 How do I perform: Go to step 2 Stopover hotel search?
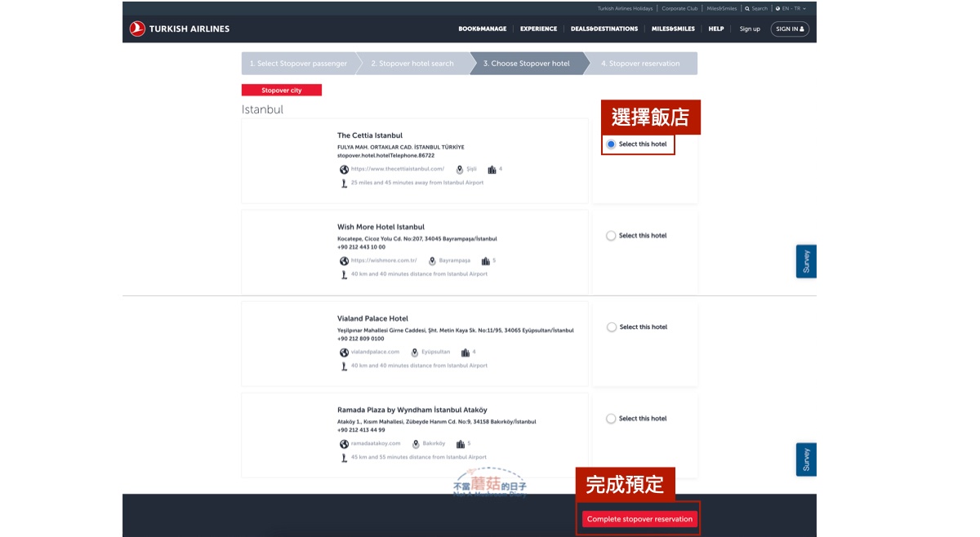pos(412,64)
